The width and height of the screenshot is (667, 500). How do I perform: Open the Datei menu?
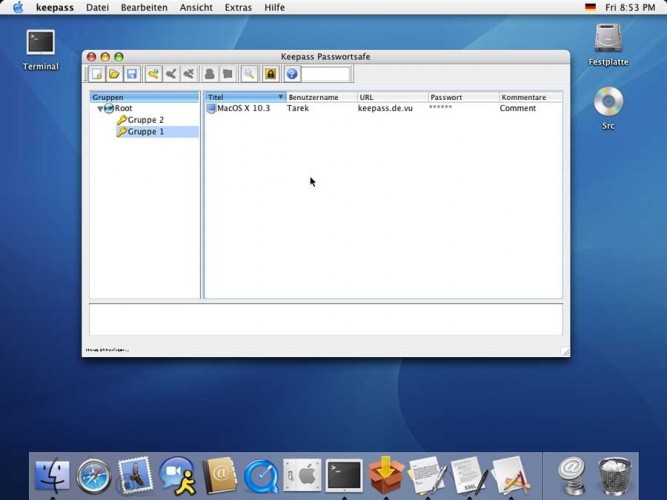[97, 7]
